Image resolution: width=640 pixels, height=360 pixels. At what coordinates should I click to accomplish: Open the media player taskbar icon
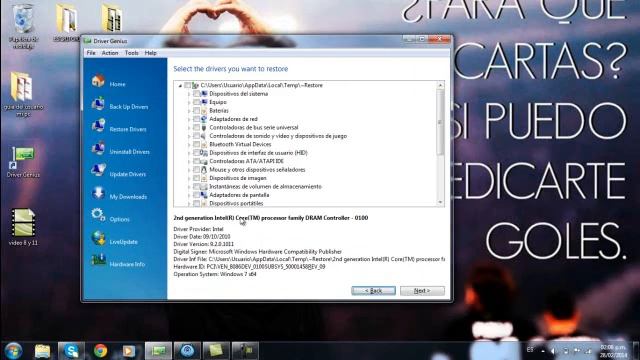click(129, 351)
